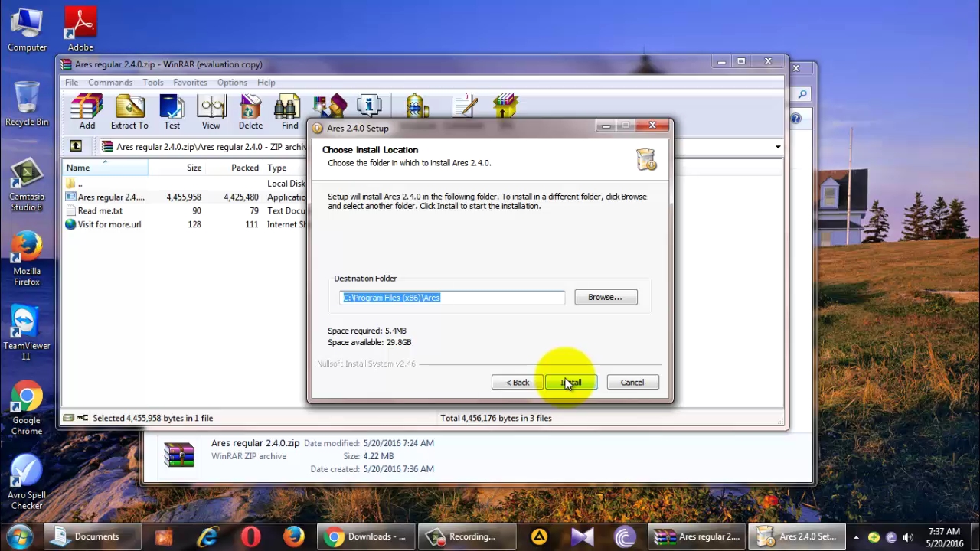
Task: Cancel the Ares 2.4.0 Setup
Action: pyautogui.click(x=632, y=383)
